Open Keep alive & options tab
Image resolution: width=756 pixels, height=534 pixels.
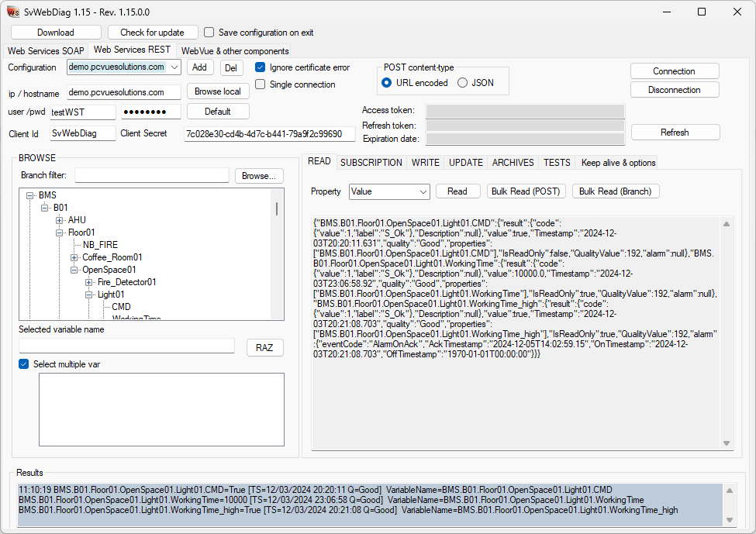(x=618, y=163)
